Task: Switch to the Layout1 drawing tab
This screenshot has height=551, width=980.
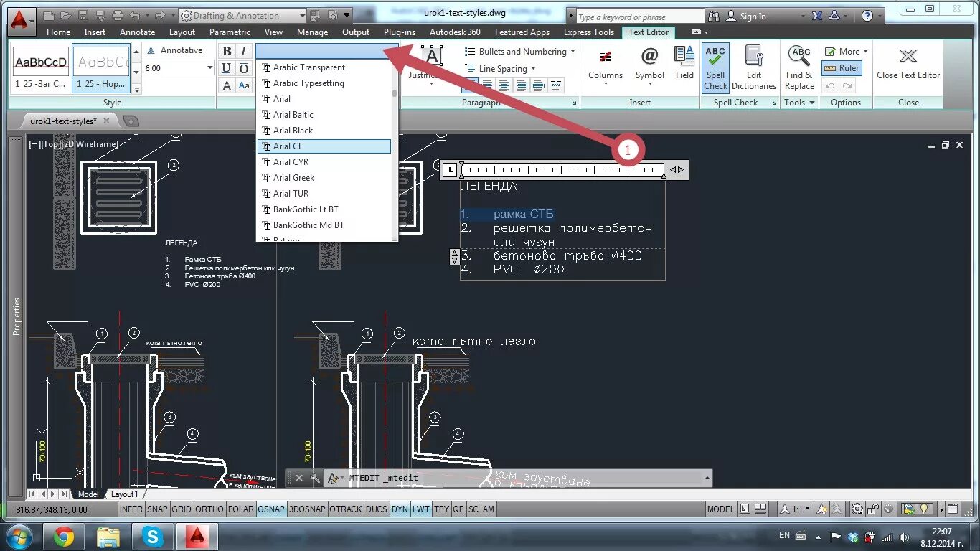Action: [124, 494]
